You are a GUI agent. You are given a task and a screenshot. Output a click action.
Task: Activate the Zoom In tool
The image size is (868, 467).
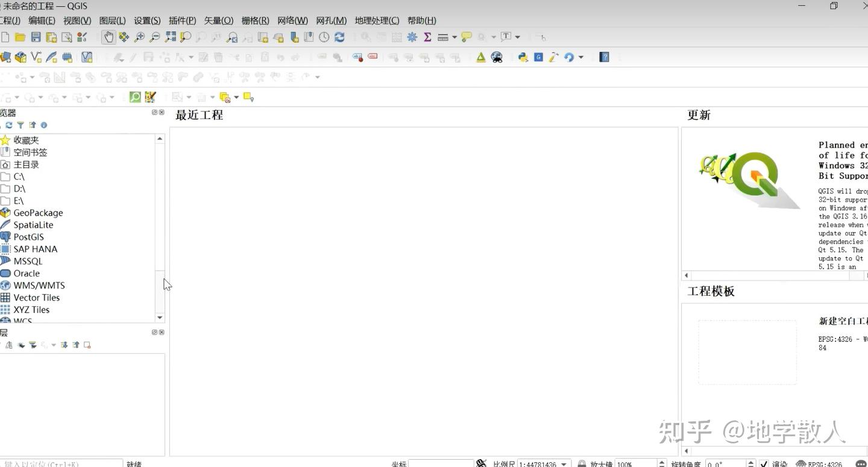pyautogui.click(x=140, y=37)
